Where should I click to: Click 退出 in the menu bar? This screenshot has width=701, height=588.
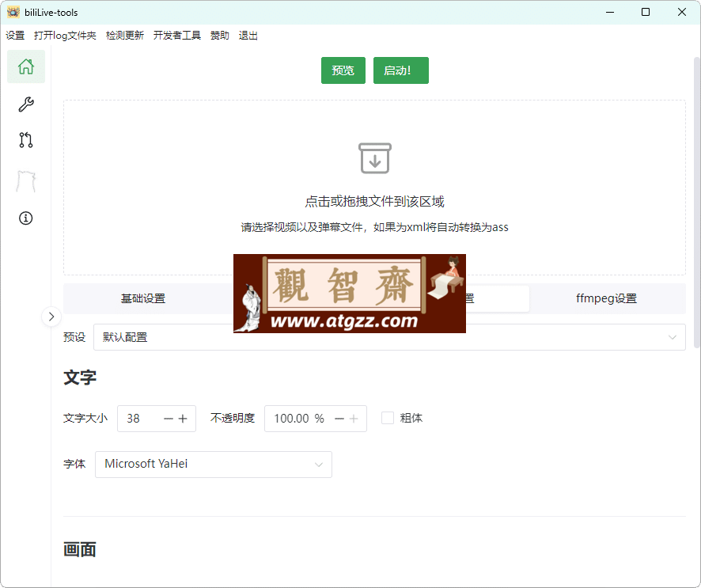coord(248,36)
